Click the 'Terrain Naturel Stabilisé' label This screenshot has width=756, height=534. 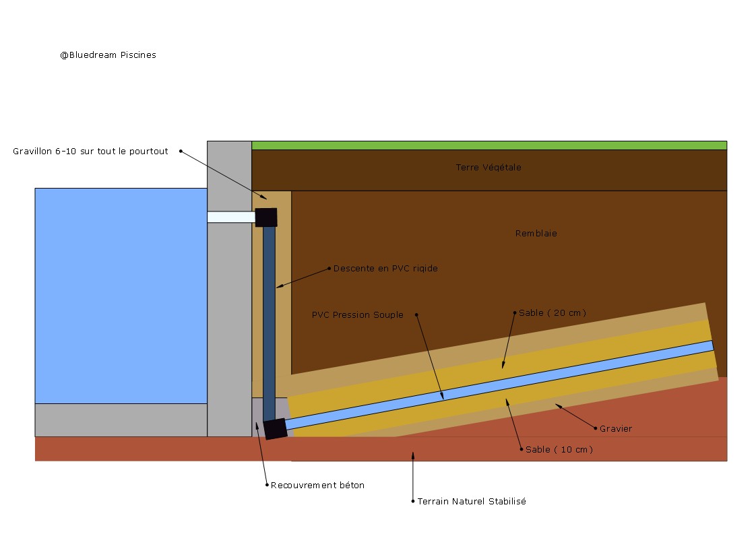point(472,501)
